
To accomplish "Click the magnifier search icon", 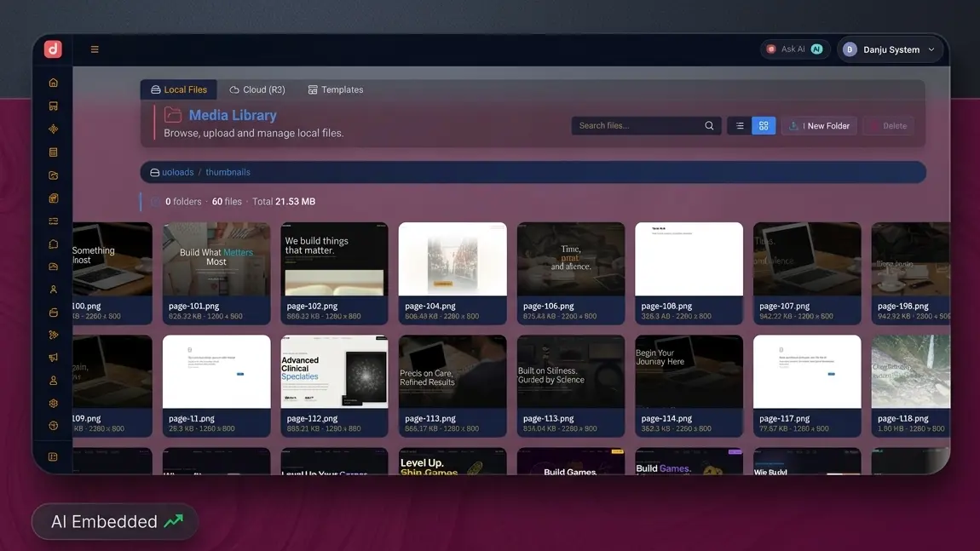I will point(709,125).
